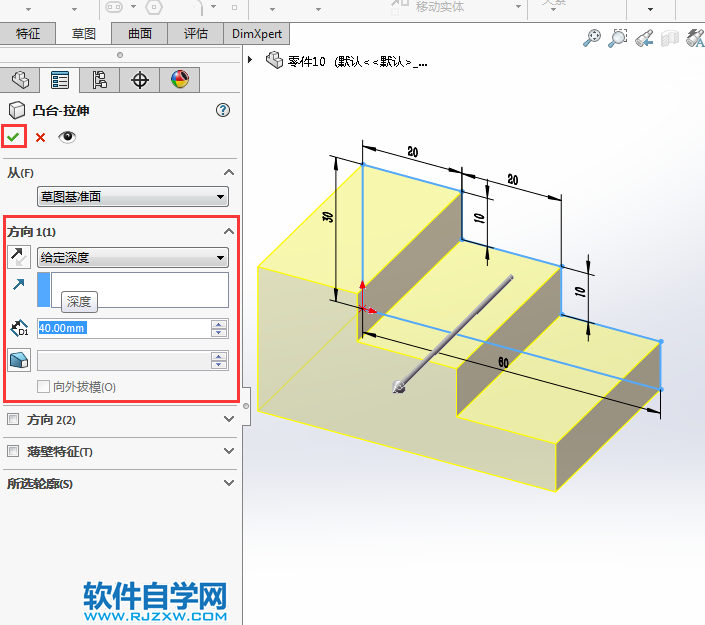Image resolution: width=705 pixels, height=625 pixels.
Task: Click D1 depth dimension icon
Action: click(x=19, y=328)
